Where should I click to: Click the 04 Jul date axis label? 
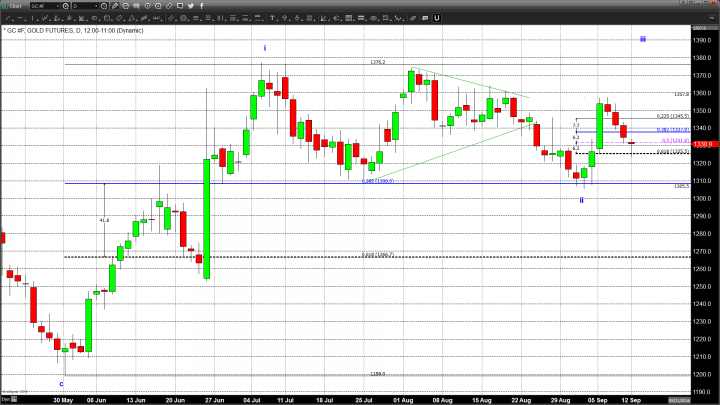coord(252,400)
